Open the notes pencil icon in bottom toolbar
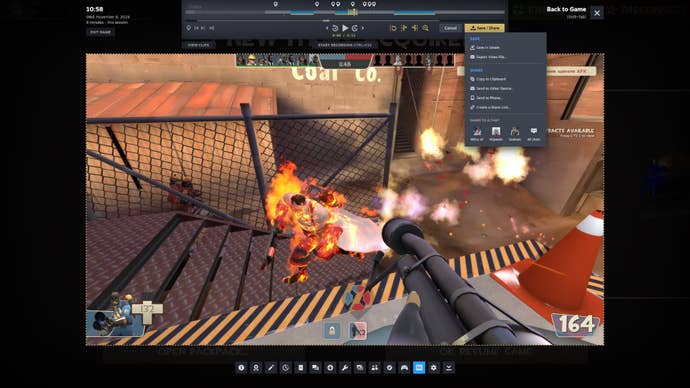 (271, 367)
